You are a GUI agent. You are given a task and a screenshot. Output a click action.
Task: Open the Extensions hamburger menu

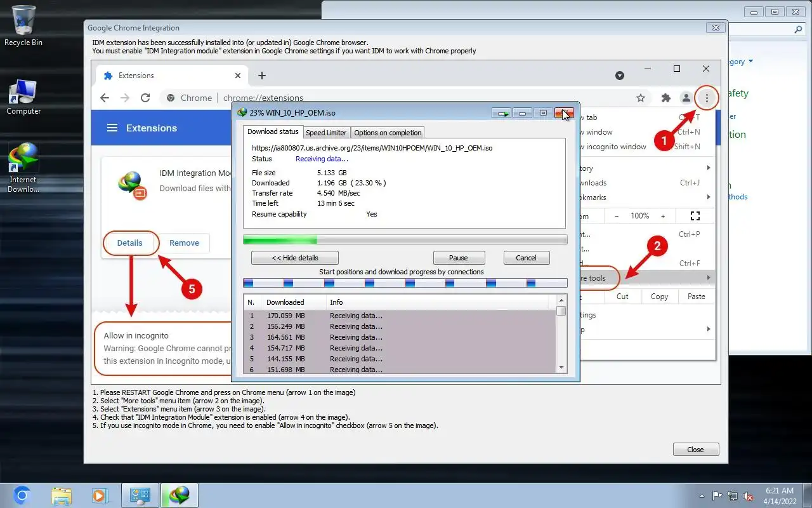point(112,128)
